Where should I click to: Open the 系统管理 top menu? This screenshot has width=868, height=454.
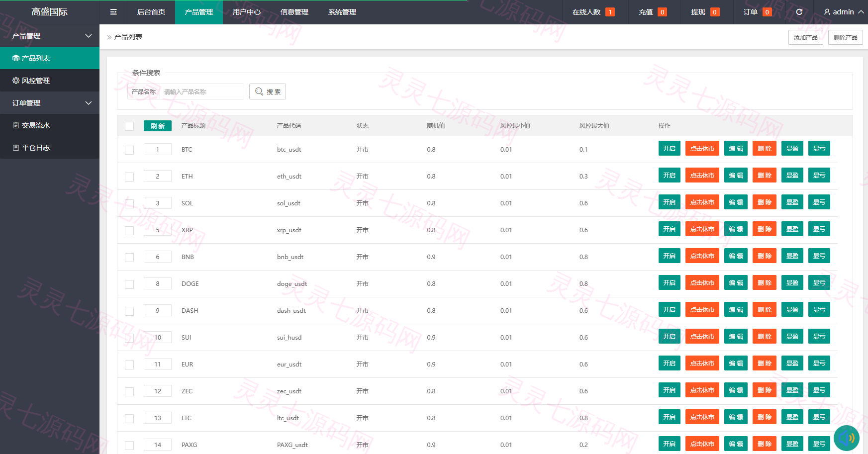(342, 12)
